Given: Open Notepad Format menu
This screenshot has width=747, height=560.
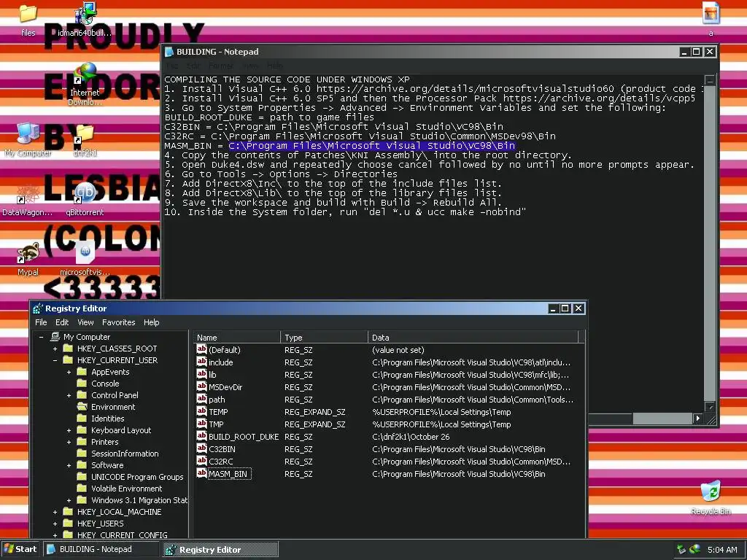Looking at the screenshot, I should (x=221, y=66).
